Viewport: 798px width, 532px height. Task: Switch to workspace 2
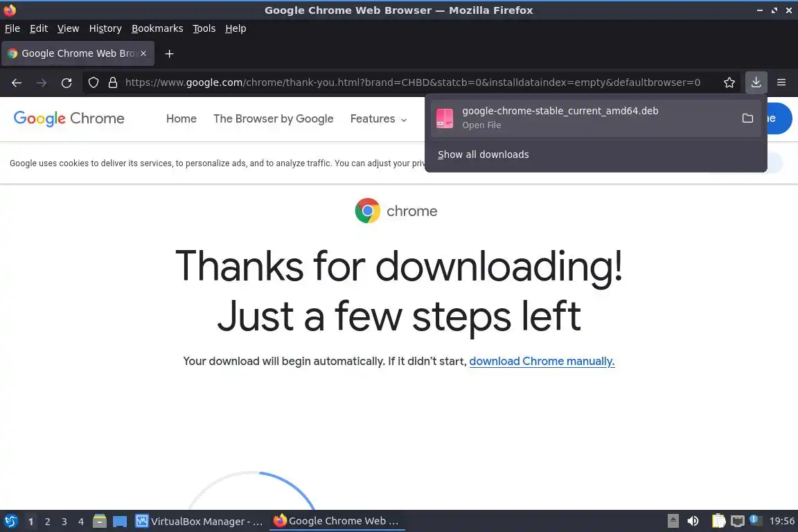coord(47,522)
